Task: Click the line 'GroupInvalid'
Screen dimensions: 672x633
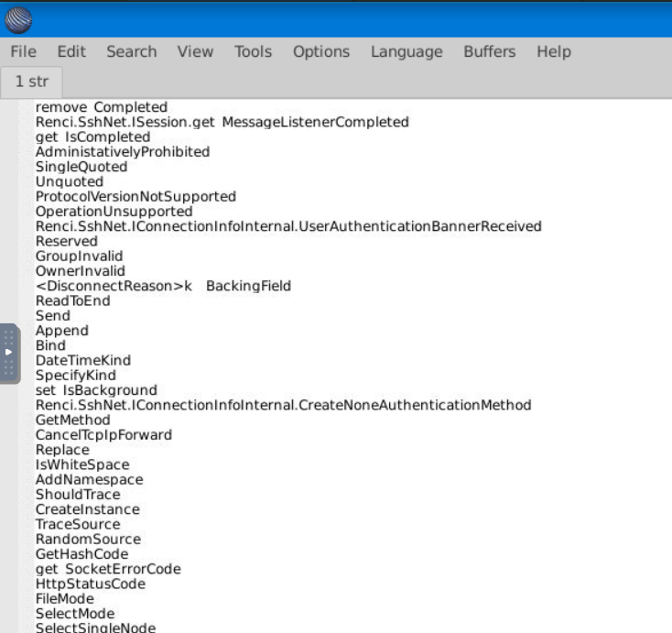Action: (80, 256)
